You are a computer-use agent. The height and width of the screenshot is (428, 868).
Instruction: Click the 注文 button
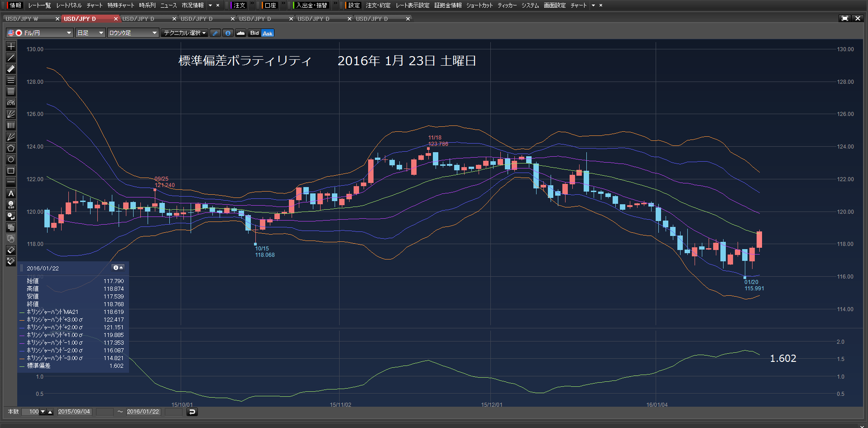[239, 5]
